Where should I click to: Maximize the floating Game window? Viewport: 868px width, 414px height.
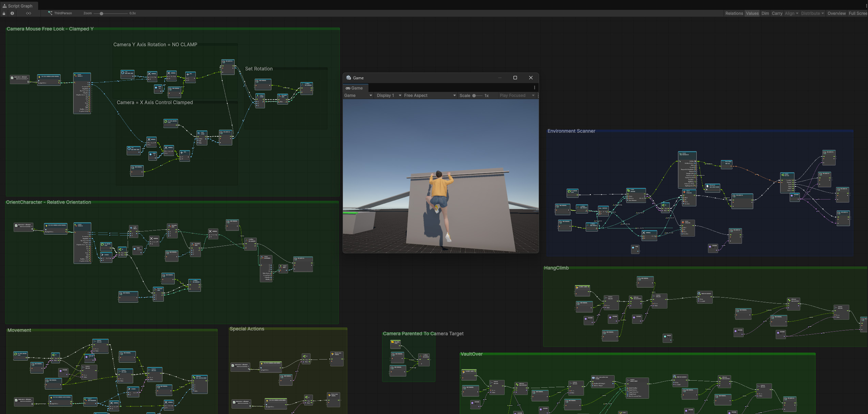(x=515, y=78)
